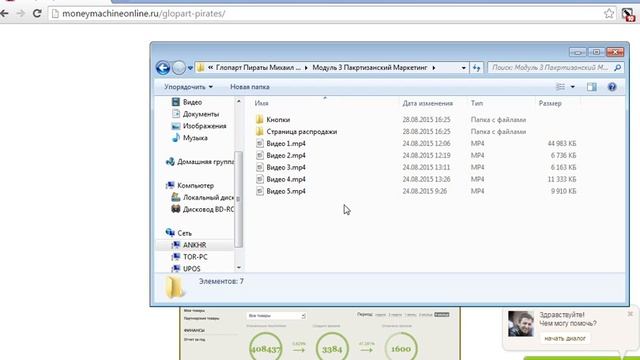Select file Видео 5.mp4
Viewport: 640px width, 360px height.
point(281,191)
